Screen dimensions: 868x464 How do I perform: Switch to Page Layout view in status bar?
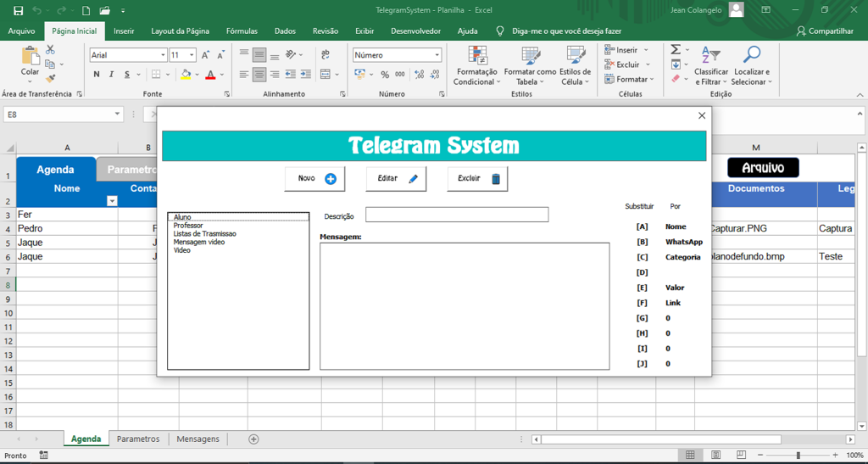(x=715, y=455)
